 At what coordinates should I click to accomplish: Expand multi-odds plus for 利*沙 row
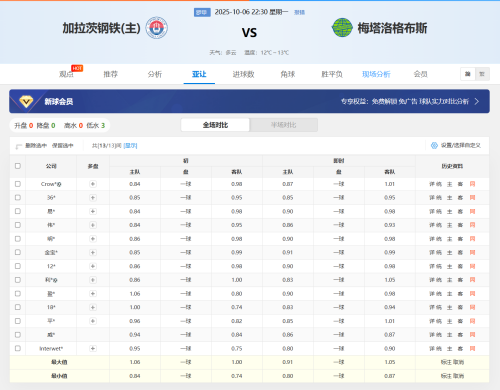(x=93, y=280)
